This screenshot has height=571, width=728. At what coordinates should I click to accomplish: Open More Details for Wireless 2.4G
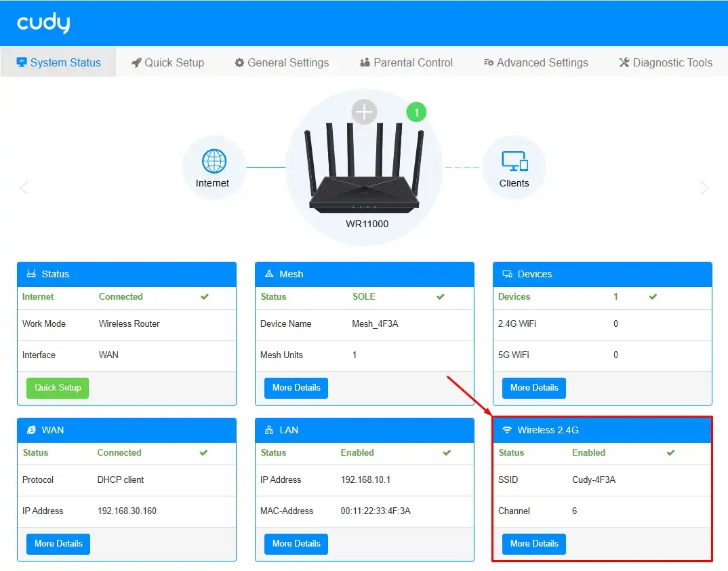coord(533,543)
